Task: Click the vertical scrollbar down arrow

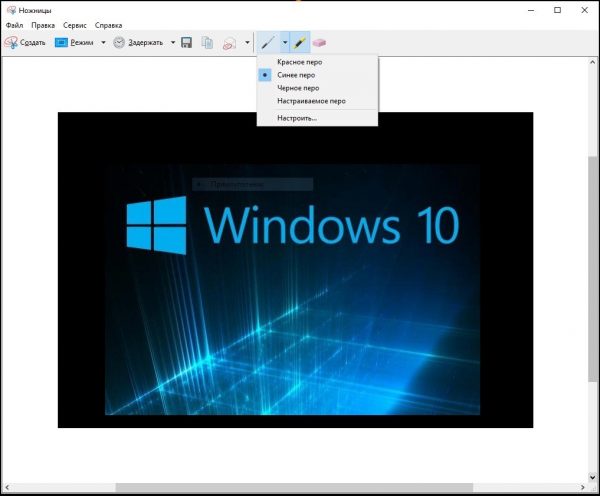Action: click(592, 477)
